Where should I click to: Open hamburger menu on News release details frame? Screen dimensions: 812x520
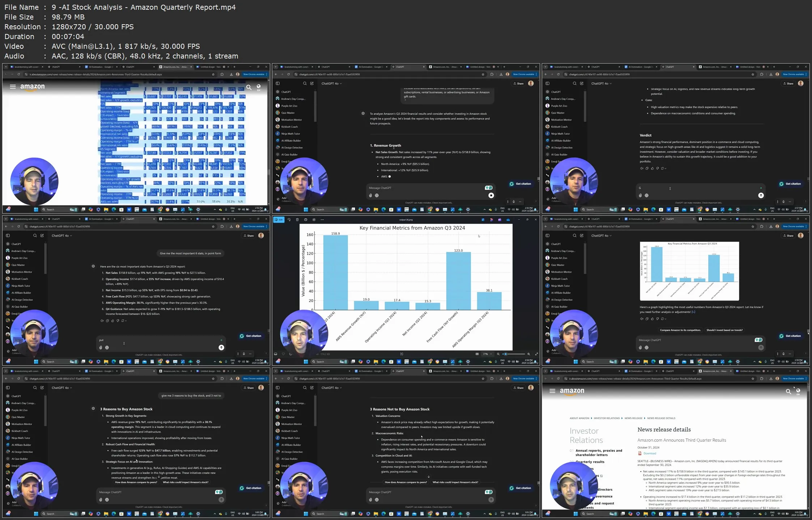(x=552, y=391)
